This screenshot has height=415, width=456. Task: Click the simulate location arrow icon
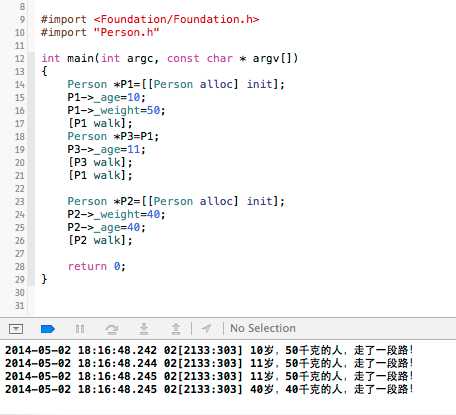pyautogui.click(x=206, y=329)
